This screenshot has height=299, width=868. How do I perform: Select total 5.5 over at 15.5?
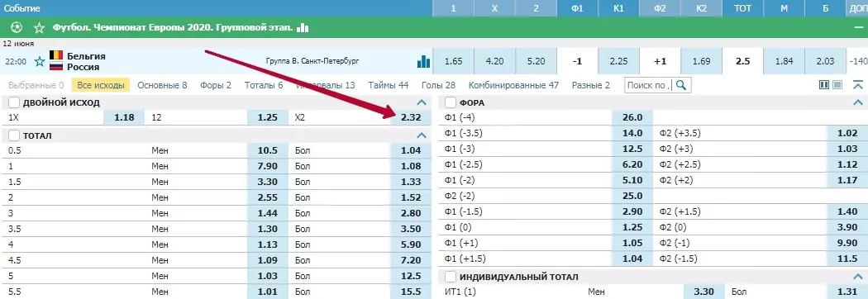tap(412, 292)
